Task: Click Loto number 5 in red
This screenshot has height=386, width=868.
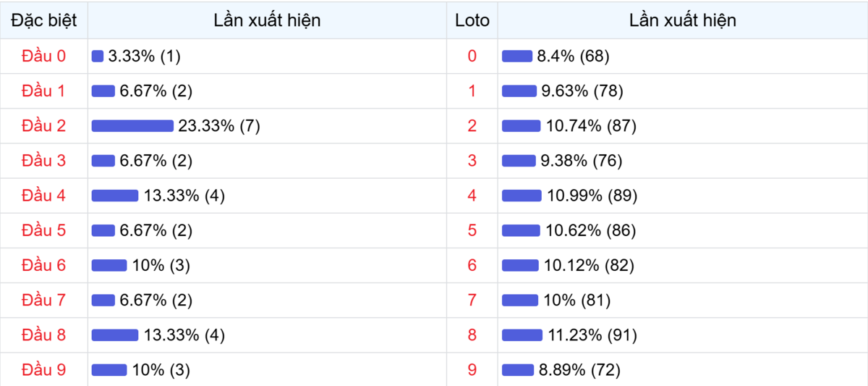Action: (472, 230)
